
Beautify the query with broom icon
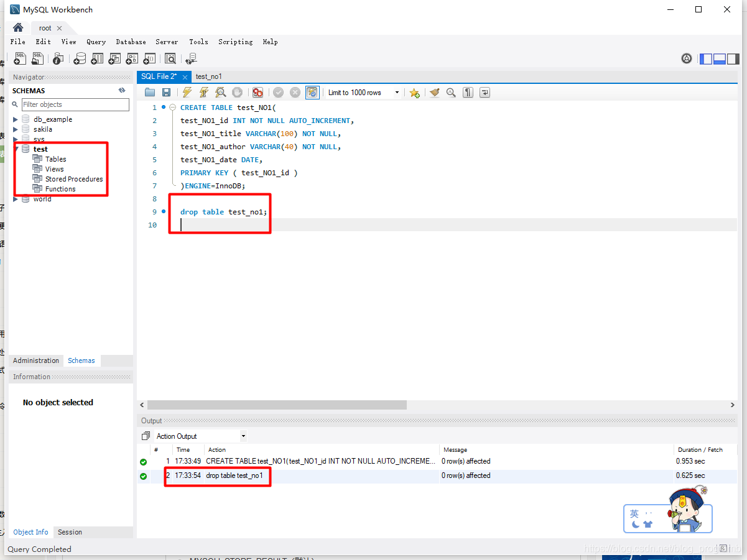[434, 93]
